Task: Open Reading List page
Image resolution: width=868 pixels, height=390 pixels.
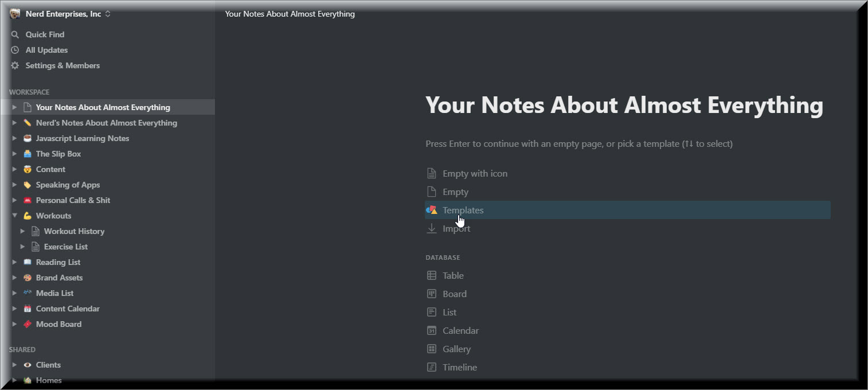Action: pyautogui.click(x=58, y=262)
